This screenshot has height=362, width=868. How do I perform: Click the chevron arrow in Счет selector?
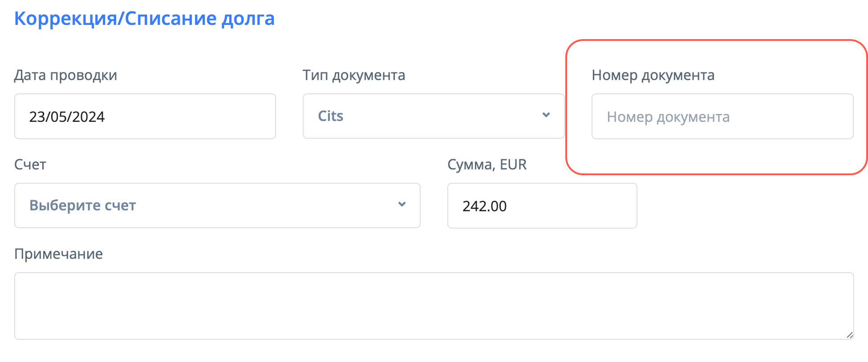pyautogui.click(x=402, y=205)
